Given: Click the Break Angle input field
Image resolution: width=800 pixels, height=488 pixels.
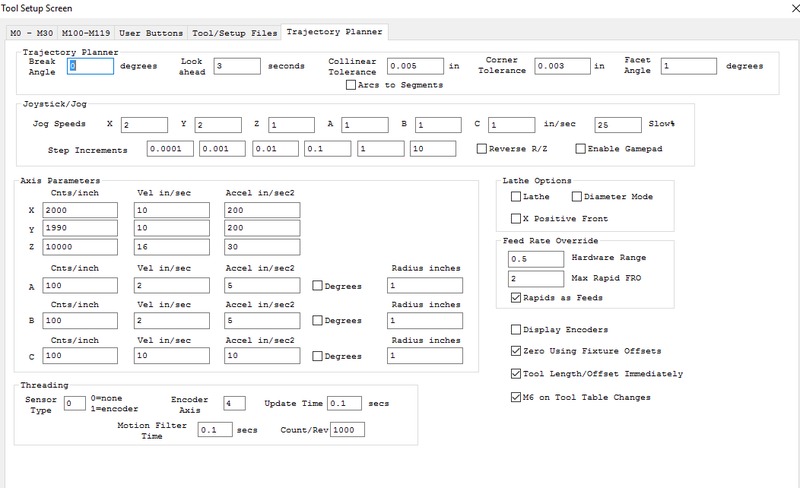Looking at the screenshot, I should tap(90, 66).
